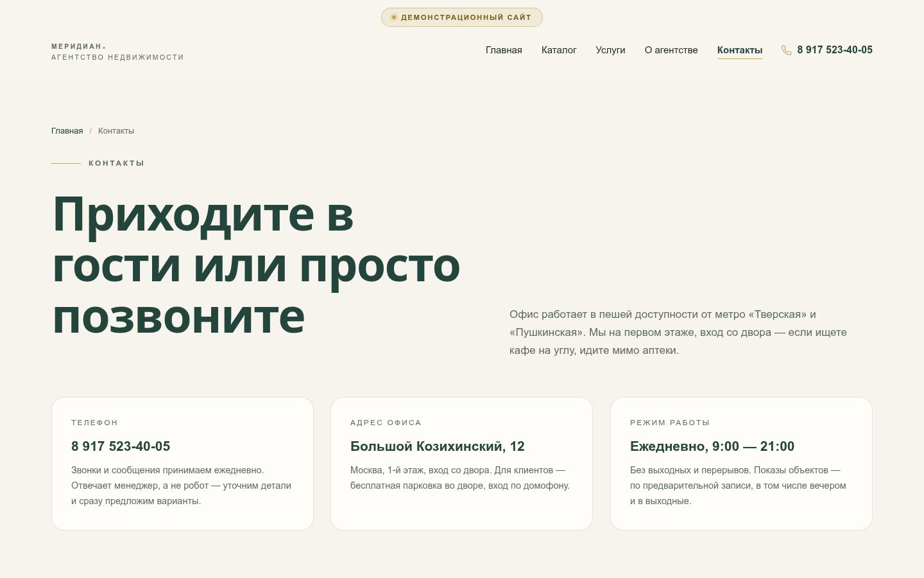Click the description starting Звонки и сообщения
The image size is (924, 578).
click(182, 486)
